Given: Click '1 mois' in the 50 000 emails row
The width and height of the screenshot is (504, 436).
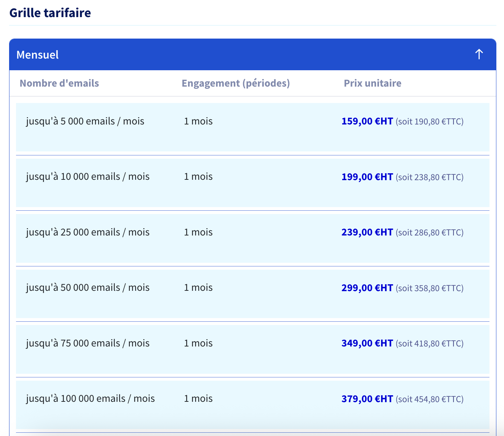Looking at the screenshot, I should pos(198,288).
